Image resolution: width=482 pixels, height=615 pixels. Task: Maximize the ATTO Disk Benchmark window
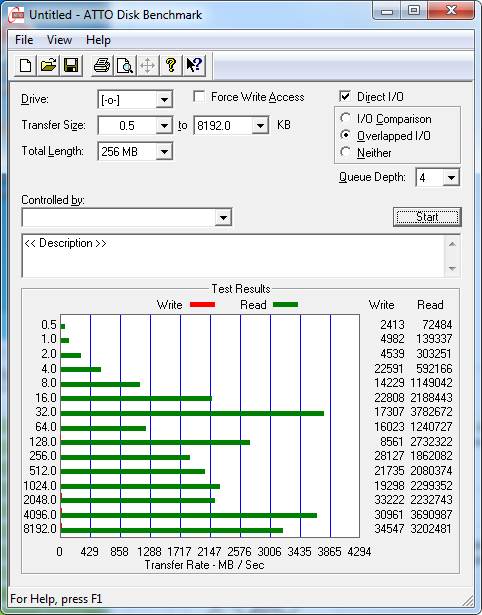tap(414, 11)
